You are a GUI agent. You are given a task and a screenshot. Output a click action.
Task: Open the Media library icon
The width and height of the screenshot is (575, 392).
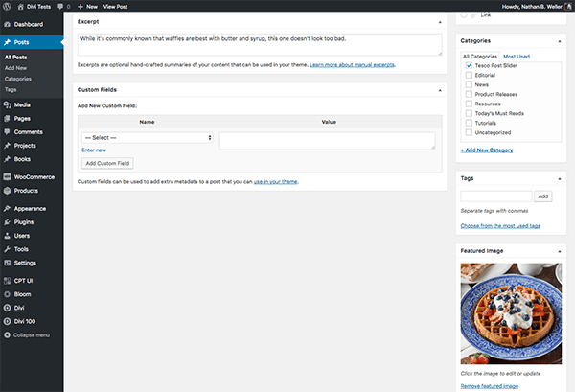pos(8,104)
